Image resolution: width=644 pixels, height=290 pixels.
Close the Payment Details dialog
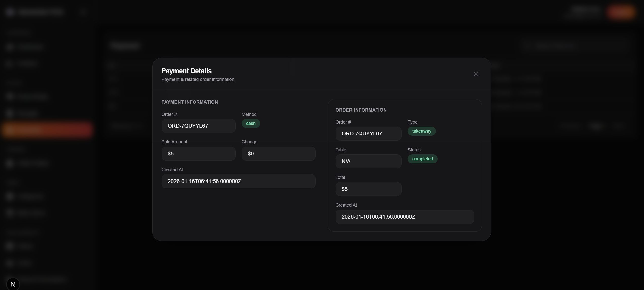476,74
